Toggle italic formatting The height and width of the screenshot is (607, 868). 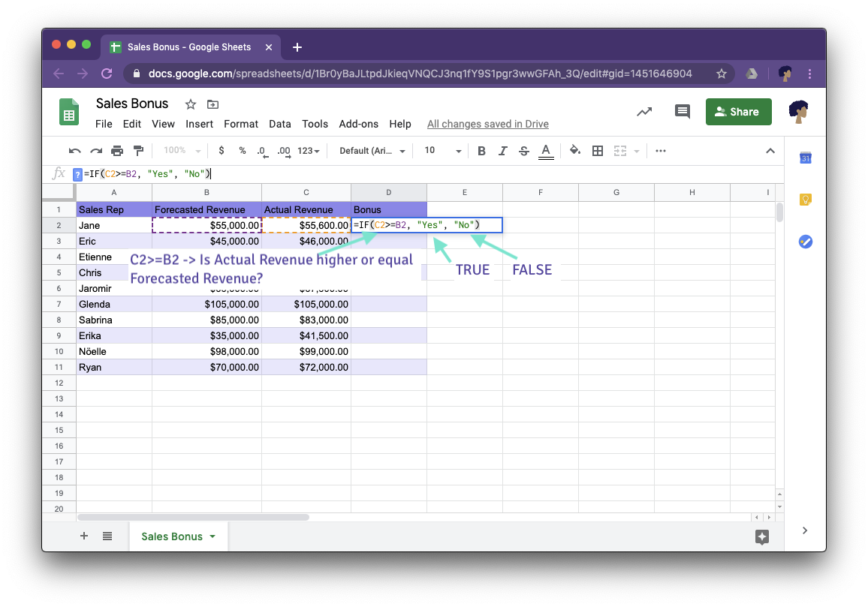click(502, 151)
